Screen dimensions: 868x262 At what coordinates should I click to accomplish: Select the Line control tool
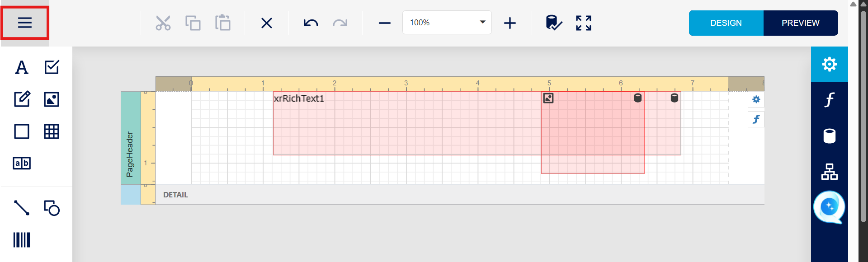(22, 208)
